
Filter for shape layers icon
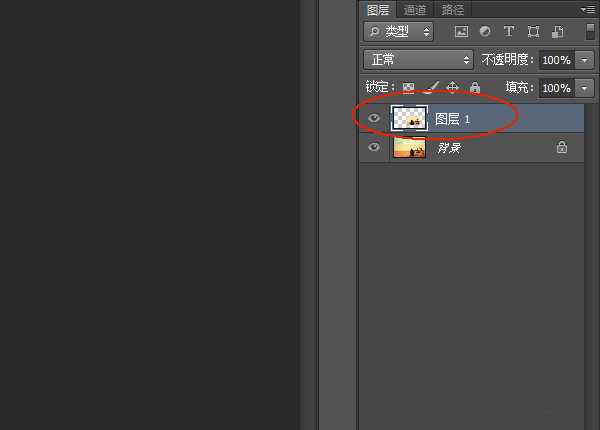(533, 32)
